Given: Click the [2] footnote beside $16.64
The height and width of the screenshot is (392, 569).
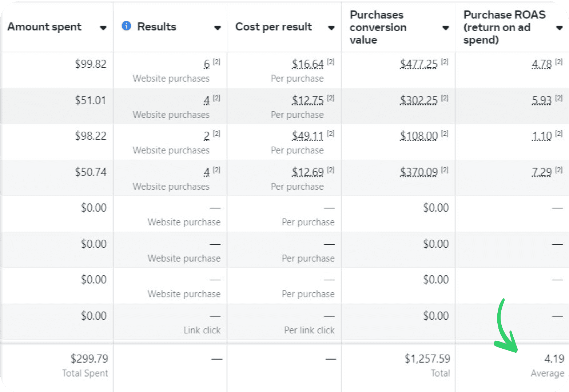Looking at the screenshot, I should (x=330, y=62).
